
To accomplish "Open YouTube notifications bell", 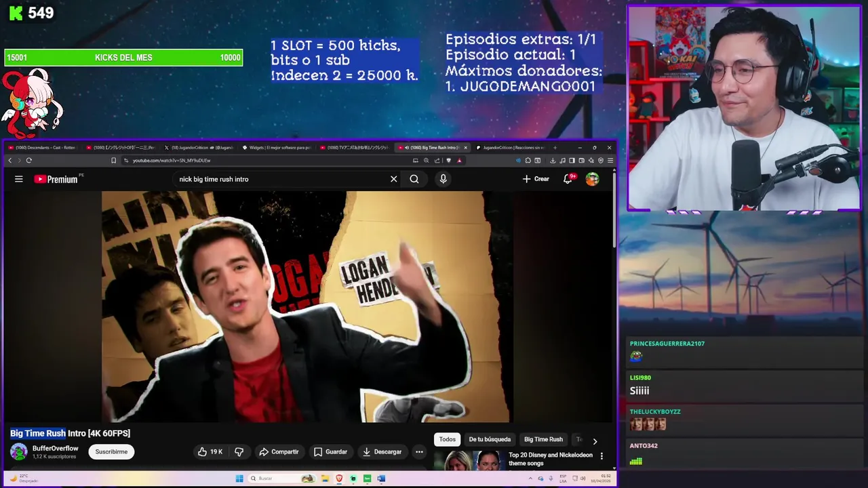I will (x=568, y=179).
